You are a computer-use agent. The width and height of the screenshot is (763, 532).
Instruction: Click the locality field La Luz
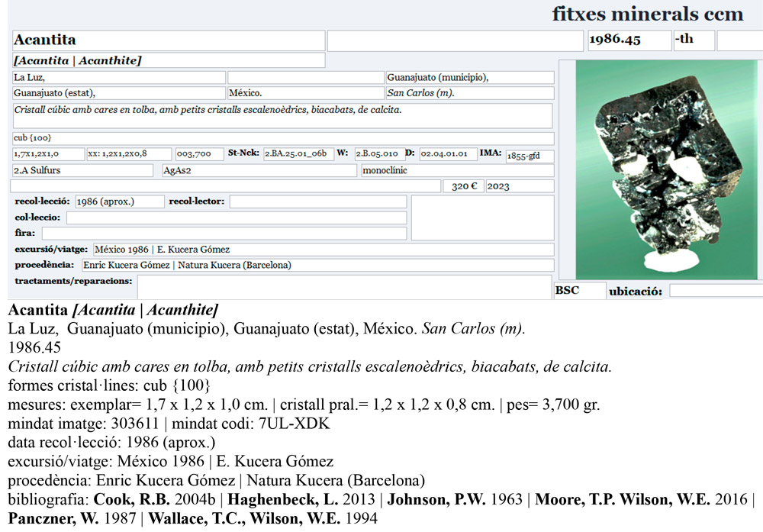pyautogui.click(x=118, y=78)
